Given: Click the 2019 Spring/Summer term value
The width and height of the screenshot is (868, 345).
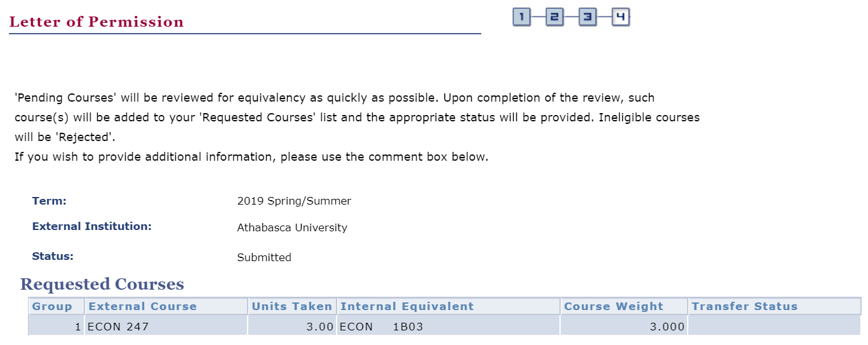Looking at the screenshot, I should pyautogui.click(x=294, y=201).
